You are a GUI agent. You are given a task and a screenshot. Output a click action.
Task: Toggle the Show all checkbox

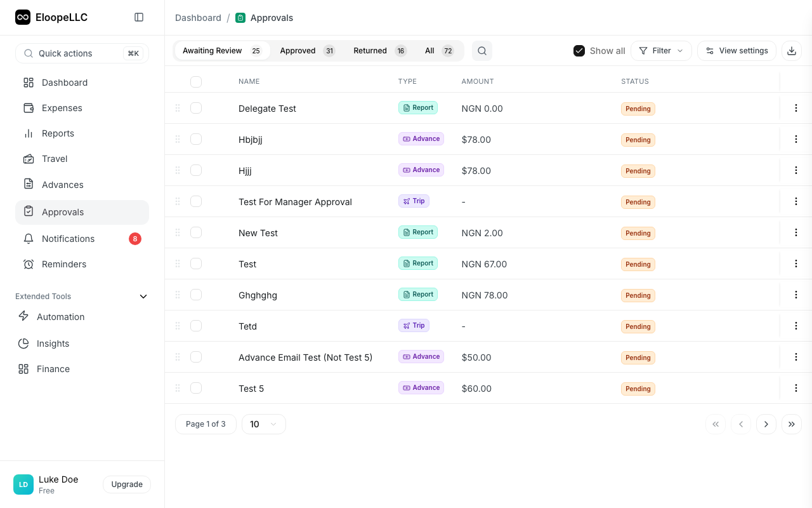(579, 50)
